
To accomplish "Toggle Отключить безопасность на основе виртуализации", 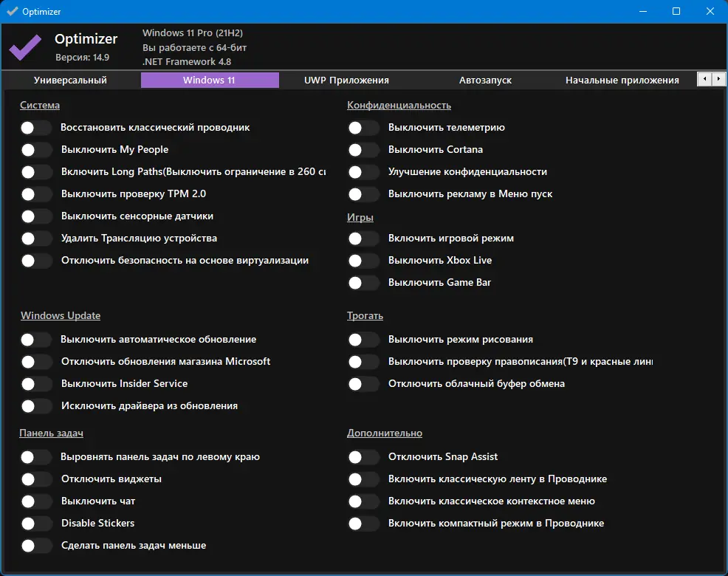I will 35,261.
